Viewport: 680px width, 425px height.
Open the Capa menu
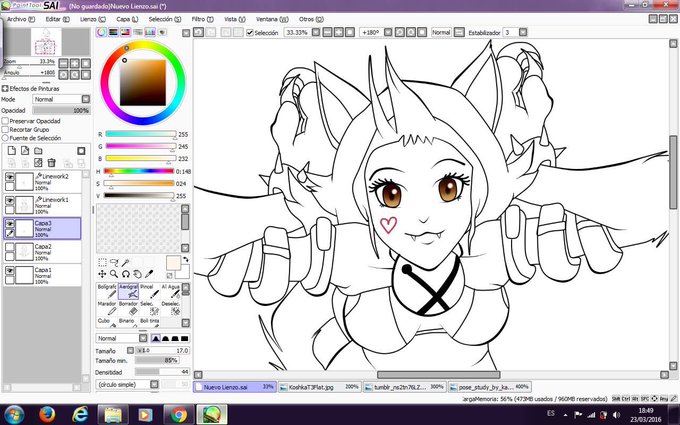127,19
